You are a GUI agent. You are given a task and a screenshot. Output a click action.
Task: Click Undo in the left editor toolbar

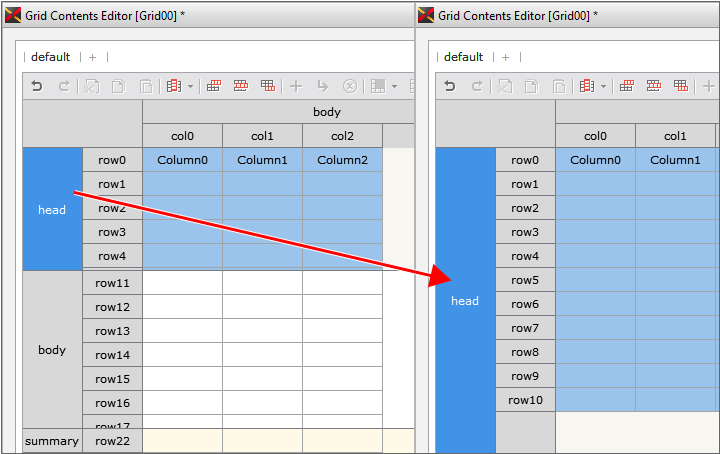pos(37,86)
